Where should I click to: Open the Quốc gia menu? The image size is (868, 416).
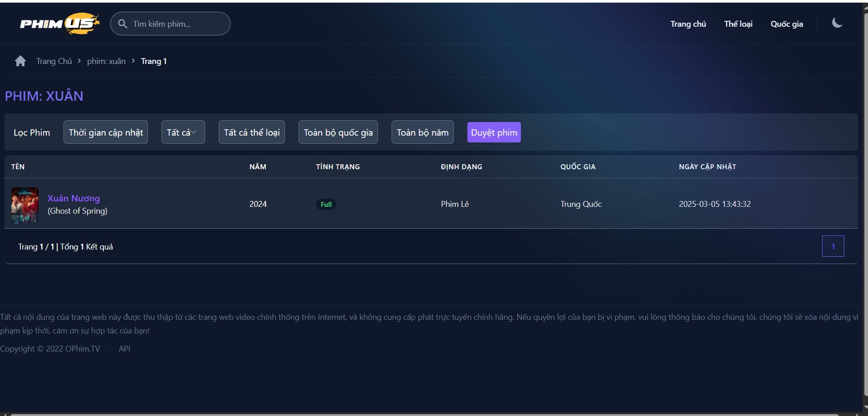pyautogui.click(x=786, y=24)
